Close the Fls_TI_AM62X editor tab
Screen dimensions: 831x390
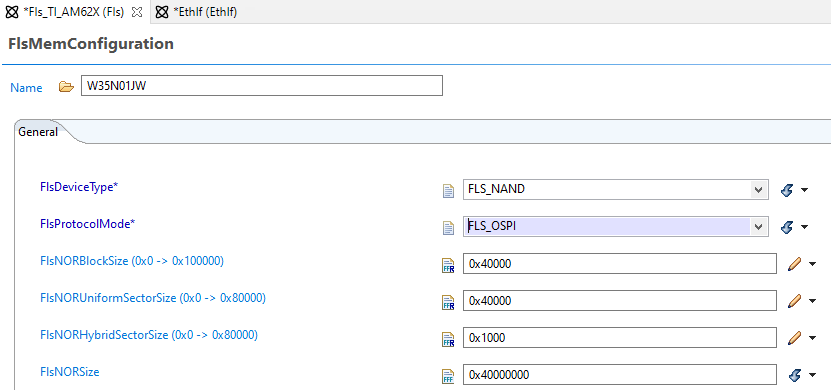(x=137, y=13)
